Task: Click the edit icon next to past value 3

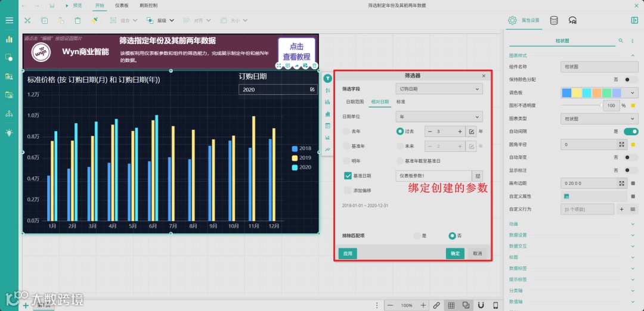Action: [x=472, y=131]
